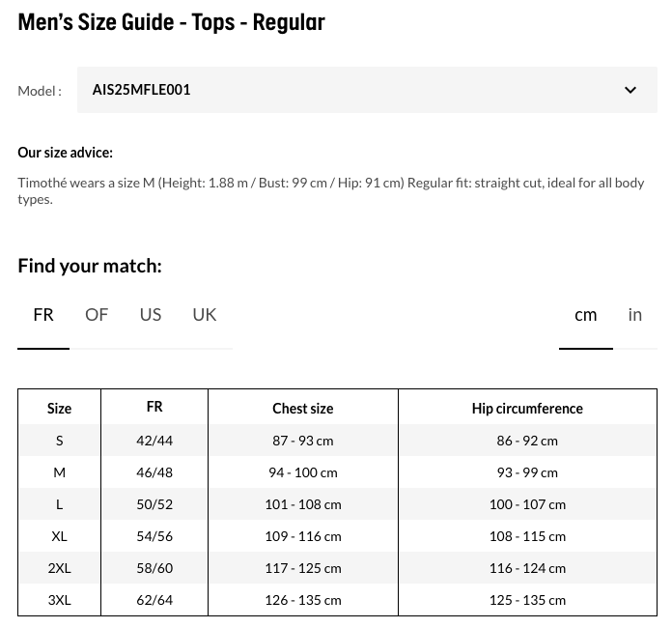Select the size M row

pos(337,472)
